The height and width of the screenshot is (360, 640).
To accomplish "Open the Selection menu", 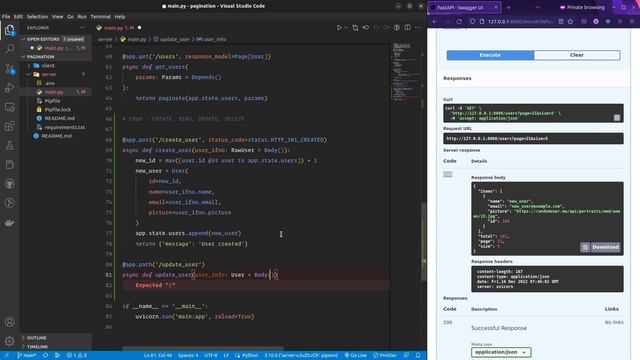I will point(37,17).
